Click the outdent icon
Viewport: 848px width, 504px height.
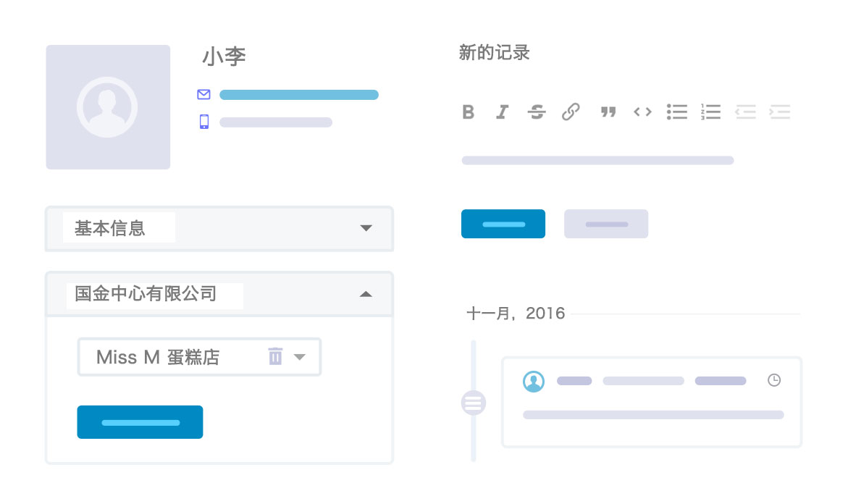[745, 112]
